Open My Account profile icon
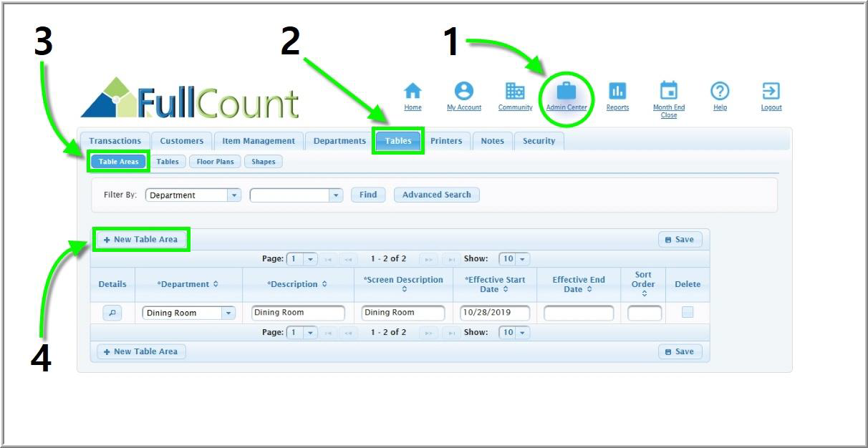The image size is (868, 448). tap(464, 92)
